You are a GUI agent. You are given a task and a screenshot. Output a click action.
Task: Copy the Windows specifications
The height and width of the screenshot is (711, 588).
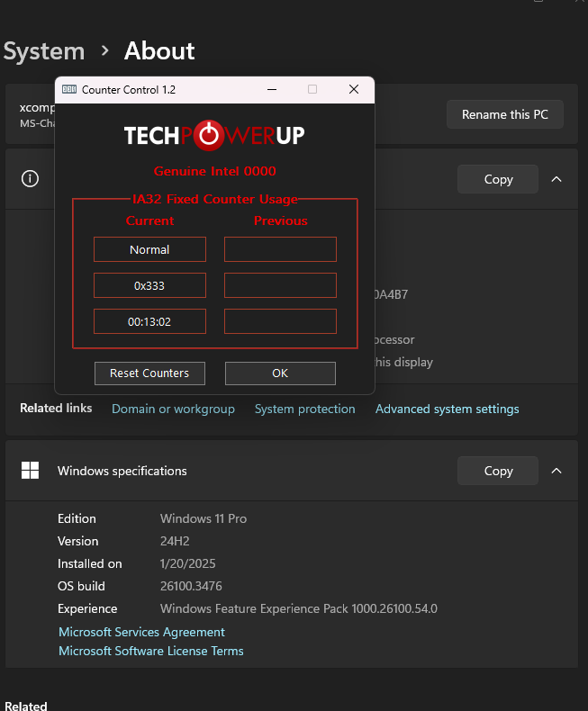[498, 471]
